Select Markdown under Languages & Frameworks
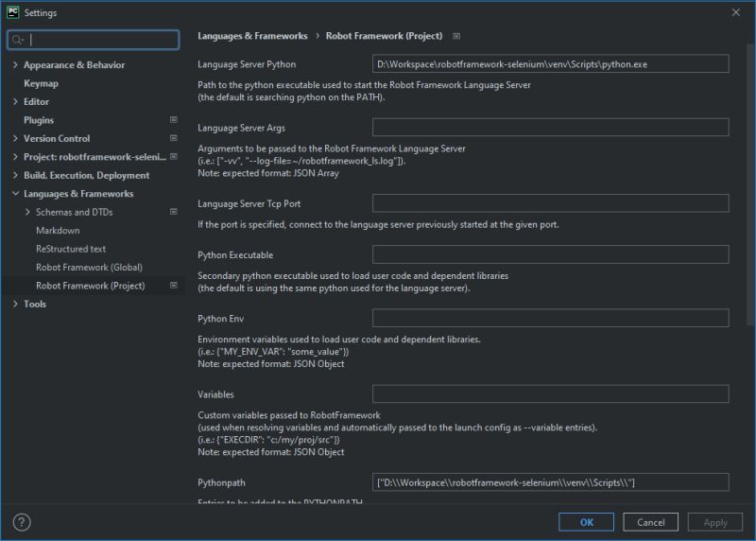 click(58, 231)
